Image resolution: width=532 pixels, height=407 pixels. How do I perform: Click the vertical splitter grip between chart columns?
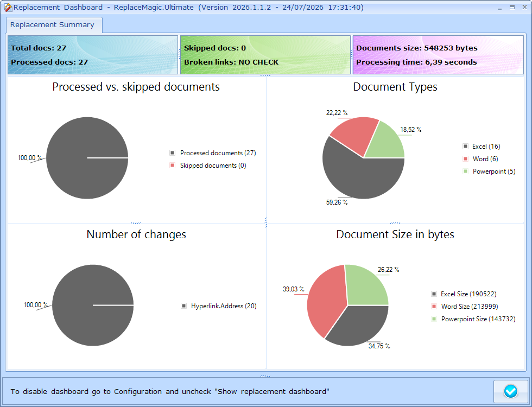point(267,222)
